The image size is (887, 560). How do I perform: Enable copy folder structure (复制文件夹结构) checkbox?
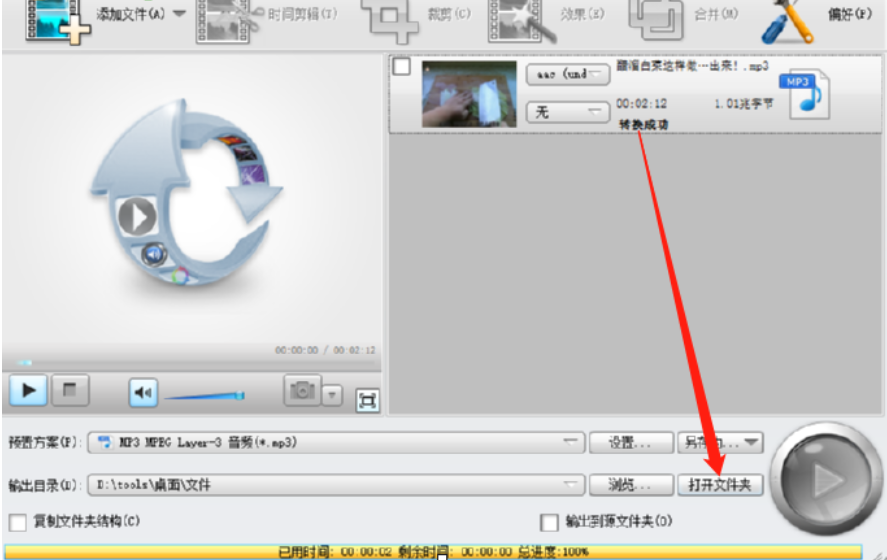pos(18,522)
